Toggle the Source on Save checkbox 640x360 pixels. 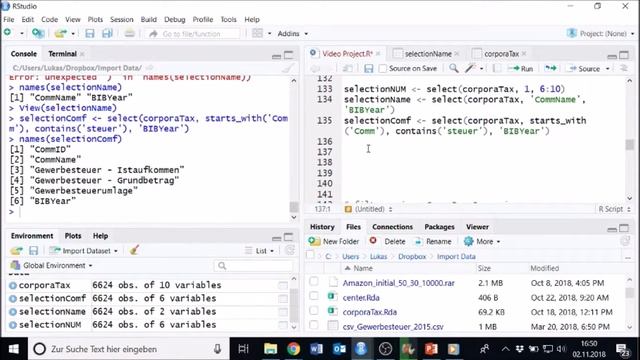pos(382,69)
